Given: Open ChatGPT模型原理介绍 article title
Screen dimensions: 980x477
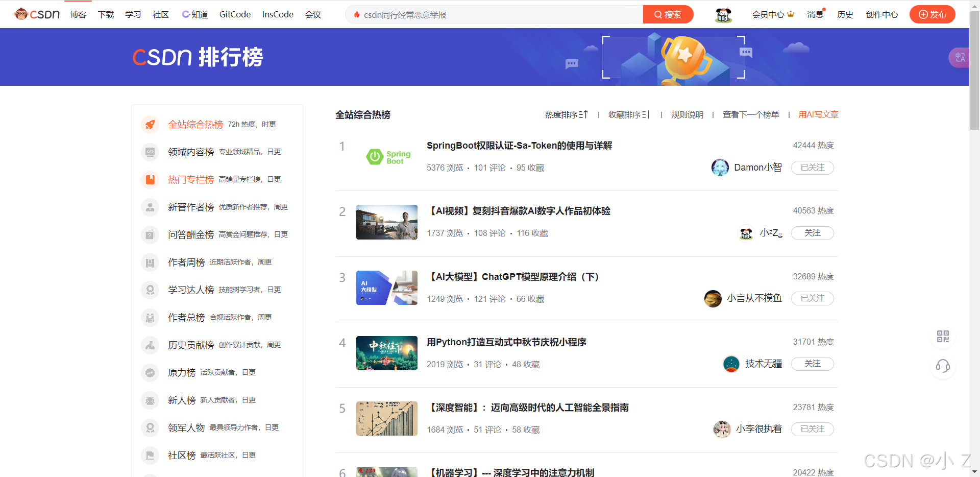Looking at the screenshot, I should (x=512, y=277).
